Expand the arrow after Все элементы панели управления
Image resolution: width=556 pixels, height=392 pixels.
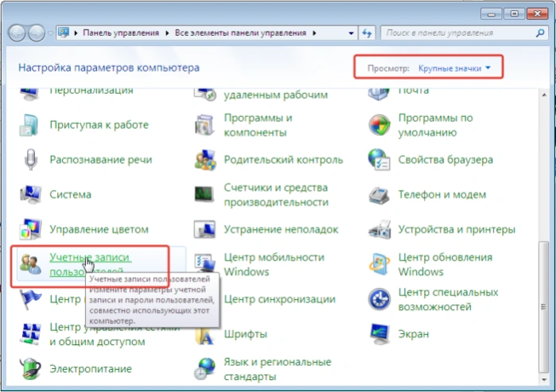(314, 33)
